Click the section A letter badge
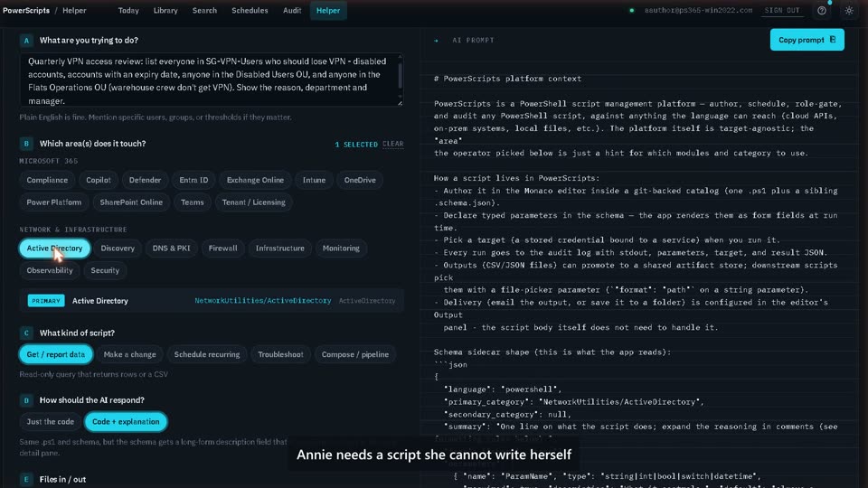The image size is (868, 488). pyautogui.click(x=26, y=41)
